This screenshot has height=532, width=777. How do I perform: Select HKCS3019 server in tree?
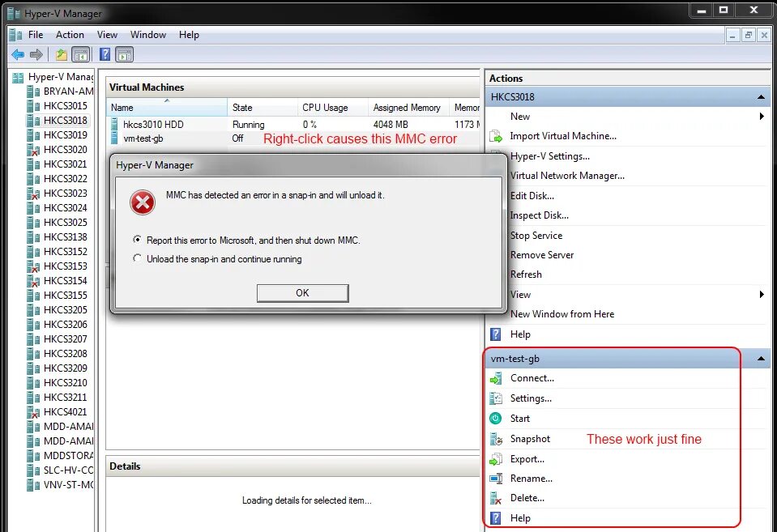[x=66, y=134]
